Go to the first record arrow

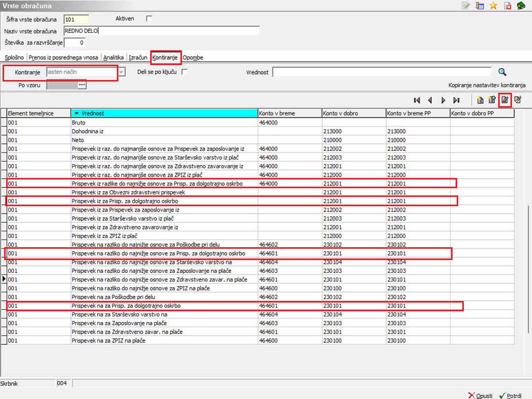click(x=417, y=100)
